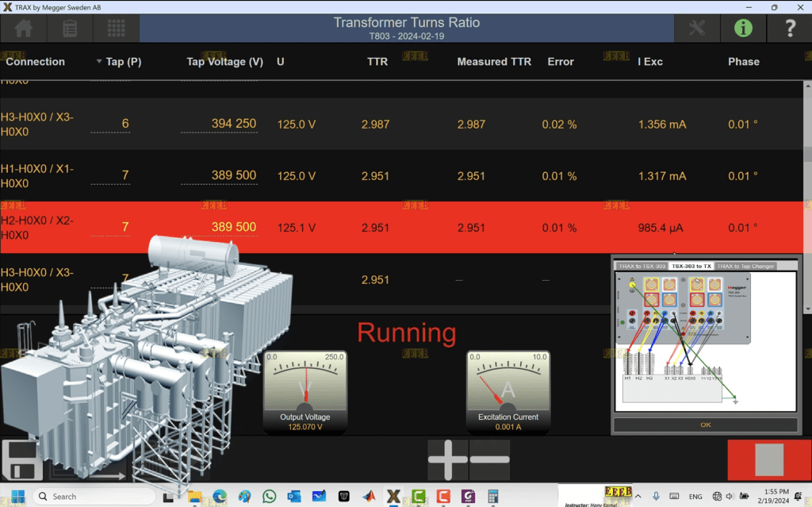The height and width of the screenshot is (507, 812).
Task: Show hidden system tray icons chevron
Action: pyautogui.click(x=638, y=496)
